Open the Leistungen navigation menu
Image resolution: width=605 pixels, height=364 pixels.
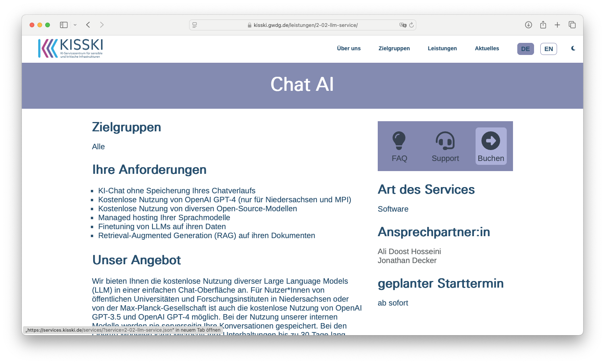click(442, 48)
